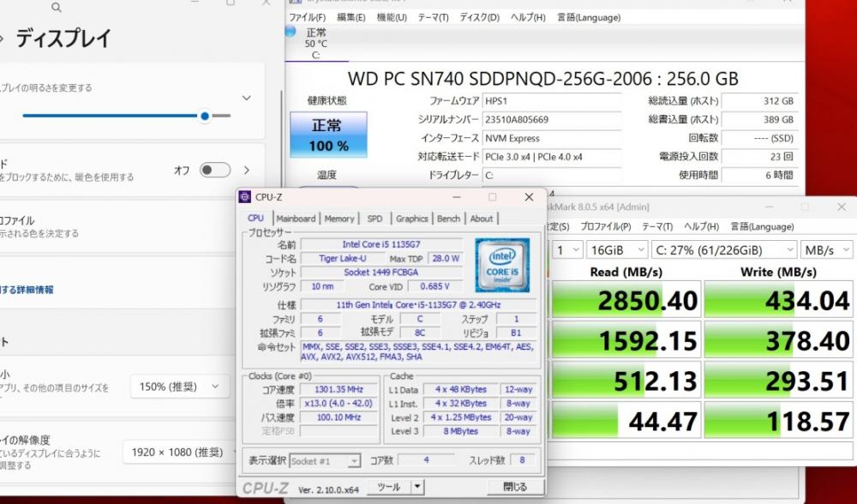857x504 pixels.
Task: Click the CPU-Z app icon in title bar
Action: (245, 197)
